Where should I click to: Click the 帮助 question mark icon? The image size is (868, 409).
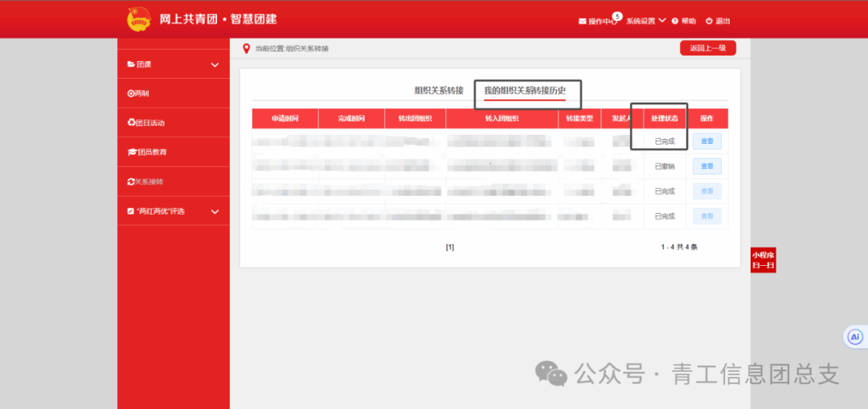tap(675, 22)
